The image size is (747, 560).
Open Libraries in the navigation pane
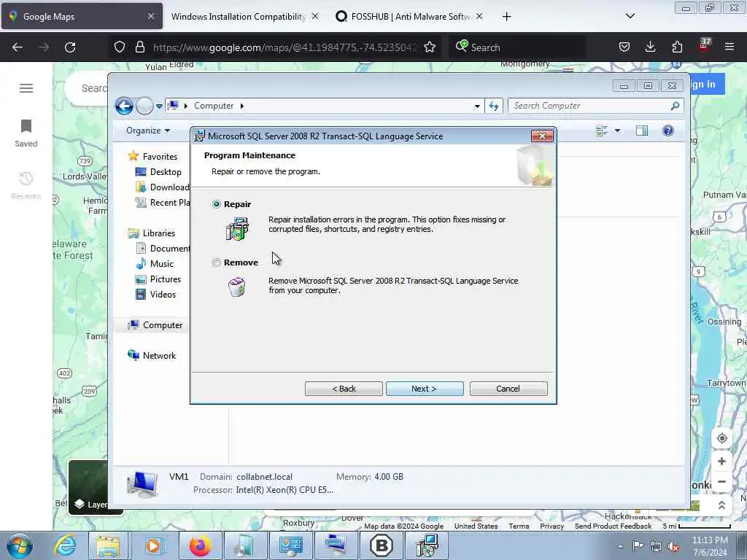pyautogui.click(x=158, y=233)
